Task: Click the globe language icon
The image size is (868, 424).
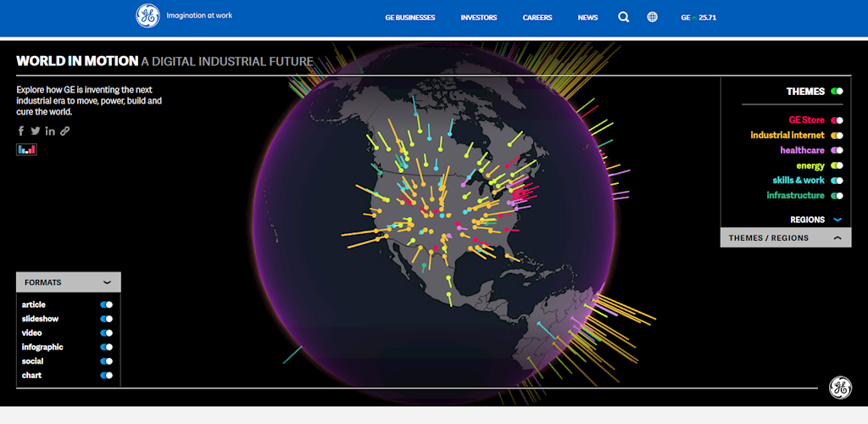Action: coord(653,17)
